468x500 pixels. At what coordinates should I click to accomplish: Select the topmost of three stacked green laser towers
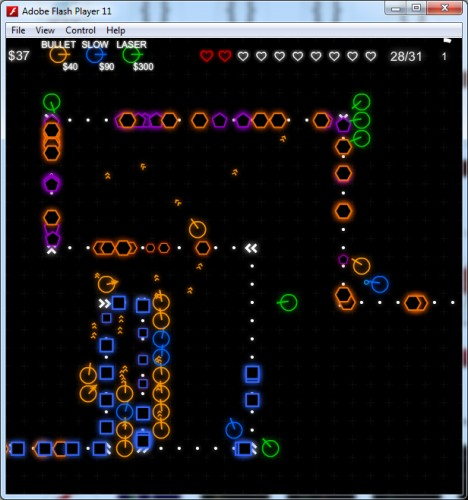pyautogui.click(x=361, y=102)
